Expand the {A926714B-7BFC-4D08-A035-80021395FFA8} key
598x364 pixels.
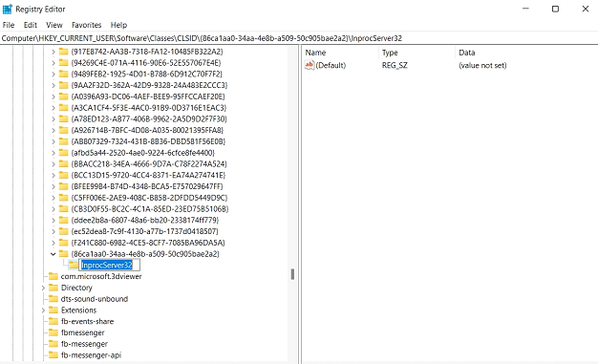tap(53, 130)
